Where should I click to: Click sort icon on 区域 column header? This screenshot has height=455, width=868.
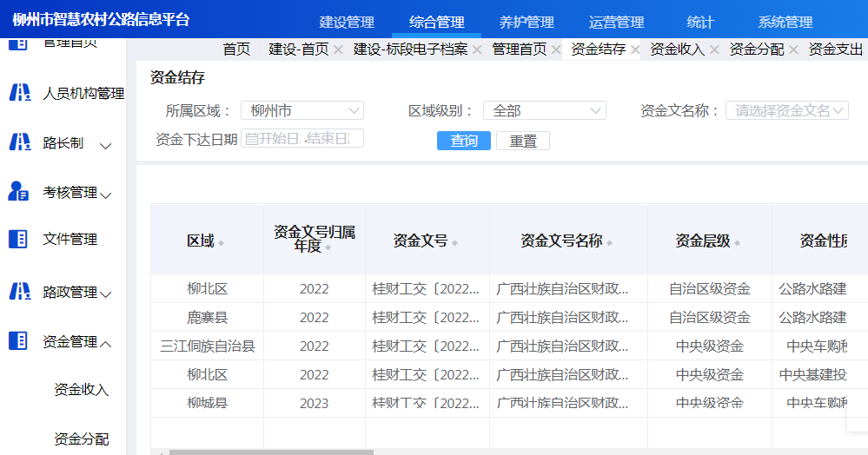click(x=221, y=243)
